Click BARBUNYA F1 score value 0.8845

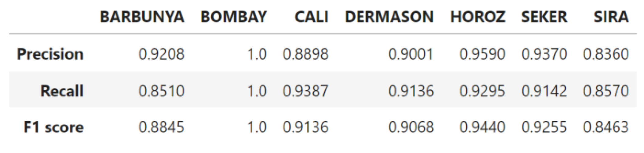tap(161, 127)
